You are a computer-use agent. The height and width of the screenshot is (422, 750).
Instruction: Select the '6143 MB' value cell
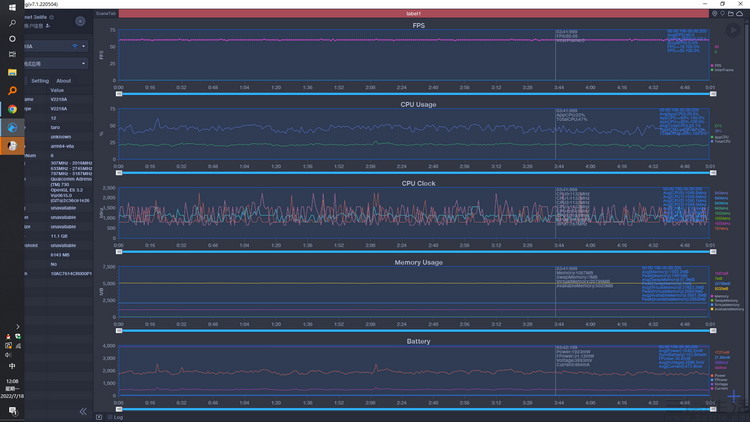click(x=60, y=255)
